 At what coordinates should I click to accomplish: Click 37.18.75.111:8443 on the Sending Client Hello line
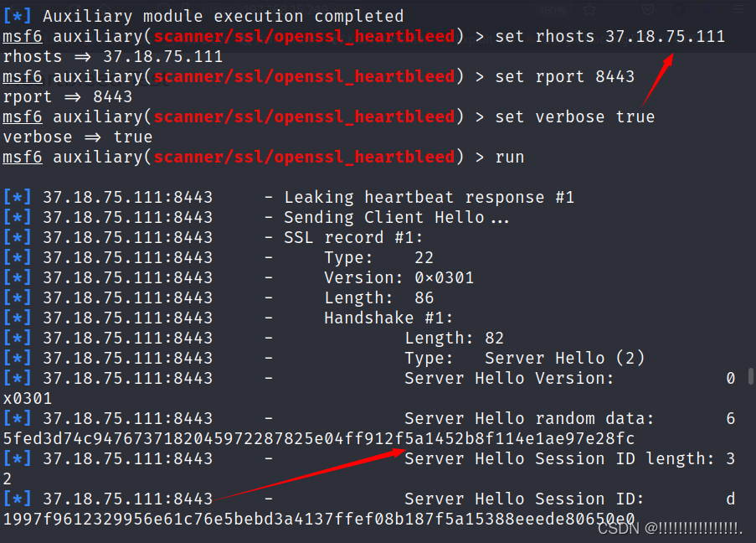tap(128, 218)
